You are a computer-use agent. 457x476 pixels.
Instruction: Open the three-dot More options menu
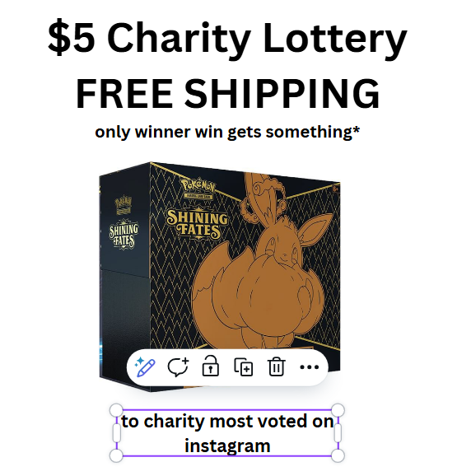[310, 367]
